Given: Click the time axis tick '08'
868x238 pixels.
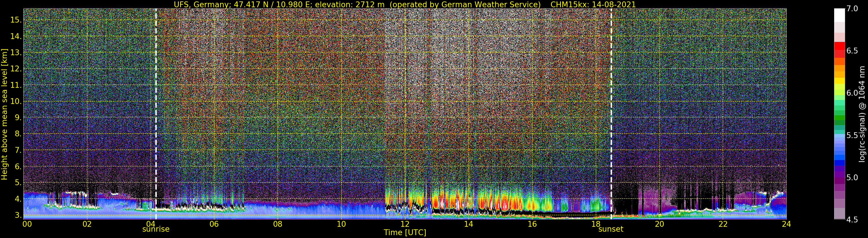Looking at the screenshot, I should (278, 224).
